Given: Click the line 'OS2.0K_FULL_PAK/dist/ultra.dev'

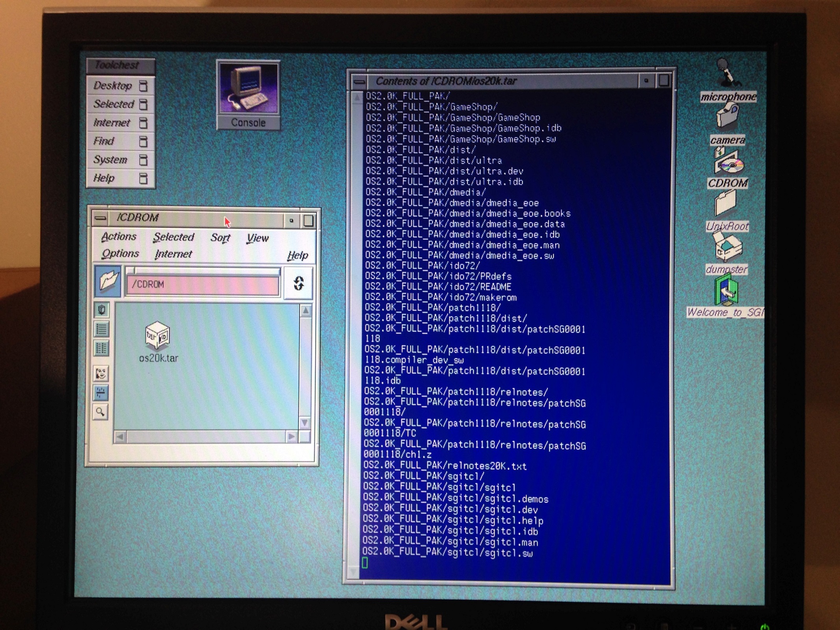Looking at the screenshot, I should (444, 171).
